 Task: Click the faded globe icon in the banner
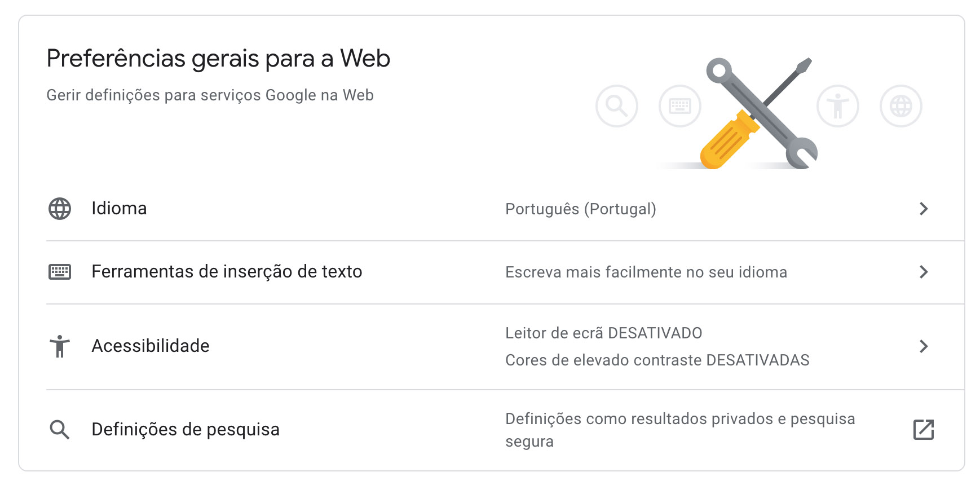900,106
